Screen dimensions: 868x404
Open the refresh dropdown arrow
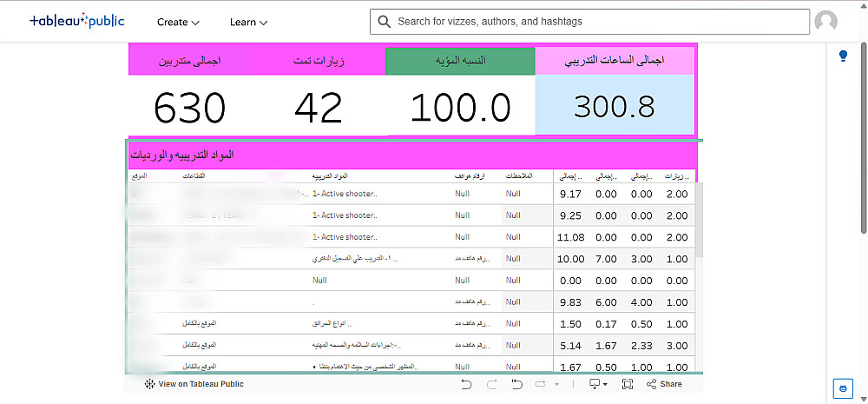pos(556,385)
